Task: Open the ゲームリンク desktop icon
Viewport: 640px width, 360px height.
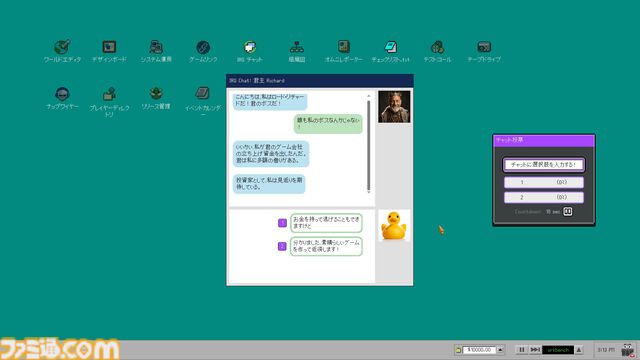Action: [203, 51]
